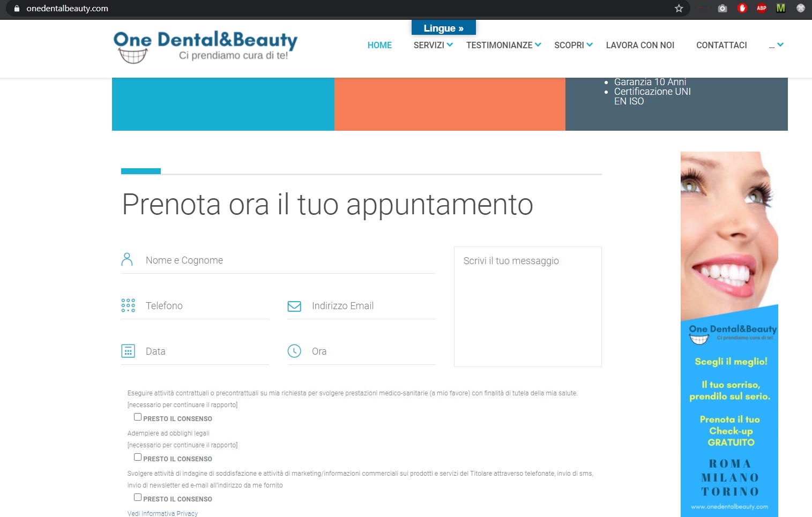
Task: Click the Lingue language selector button
Action: point(443,28)
